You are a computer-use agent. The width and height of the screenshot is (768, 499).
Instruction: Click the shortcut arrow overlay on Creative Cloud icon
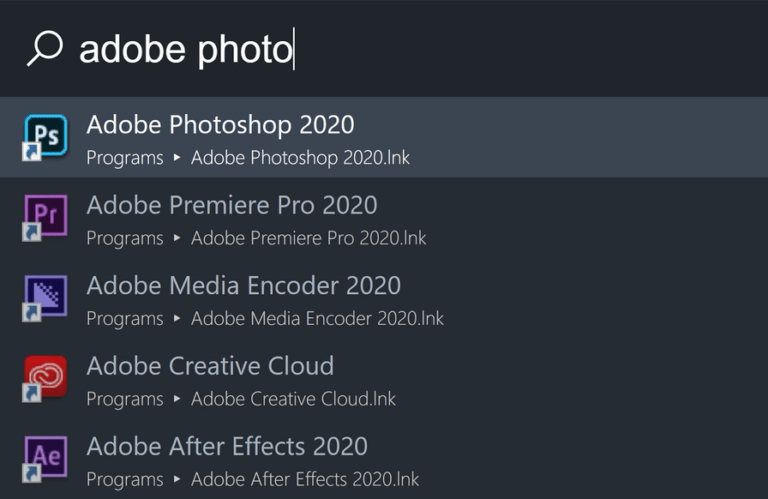[x=31, y=393]
